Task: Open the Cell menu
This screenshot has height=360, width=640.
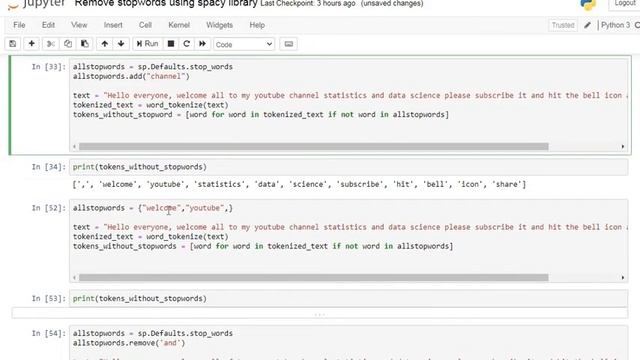Action: tap(145, 25)
